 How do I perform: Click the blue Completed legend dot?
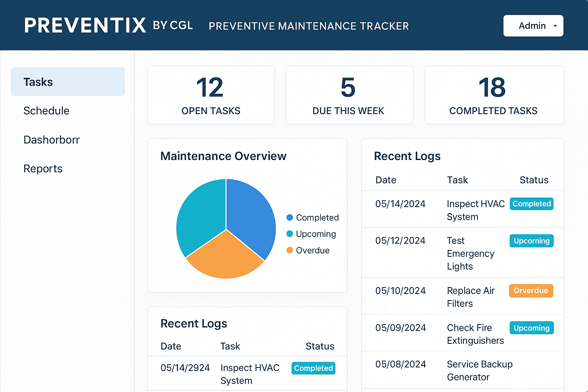(x=290, y=217)
